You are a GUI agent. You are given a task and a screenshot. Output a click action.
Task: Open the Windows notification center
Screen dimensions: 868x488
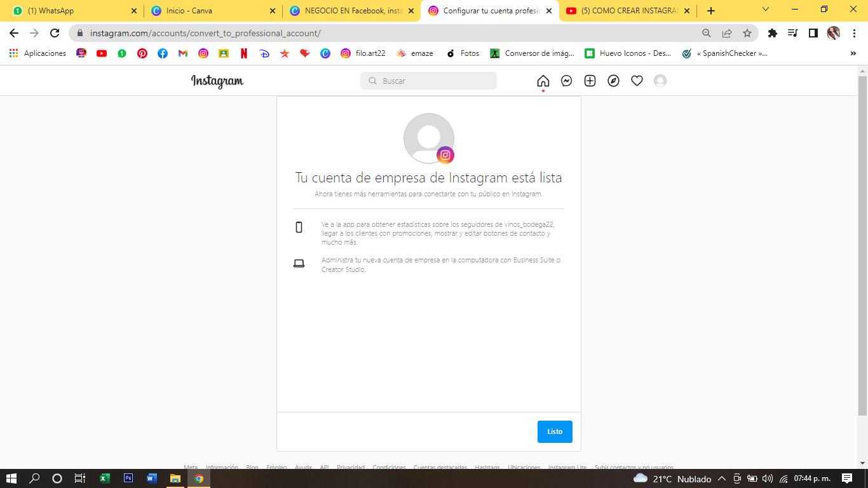pos(847,478)
